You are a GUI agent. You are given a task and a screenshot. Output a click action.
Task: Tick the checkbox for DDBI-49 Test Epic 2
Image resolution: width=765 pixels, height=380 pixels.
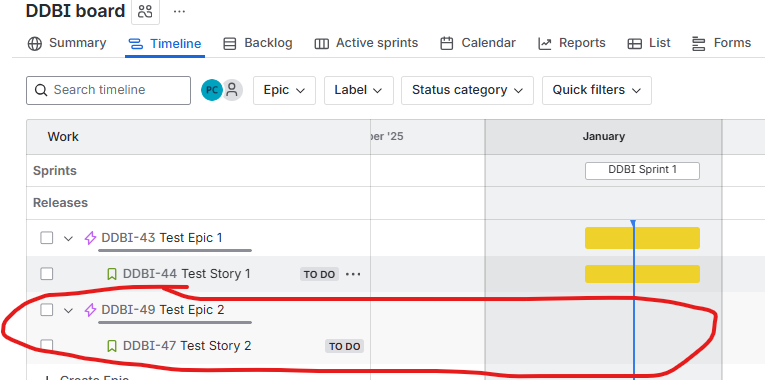pyautogui.click(x=47, y=310)
